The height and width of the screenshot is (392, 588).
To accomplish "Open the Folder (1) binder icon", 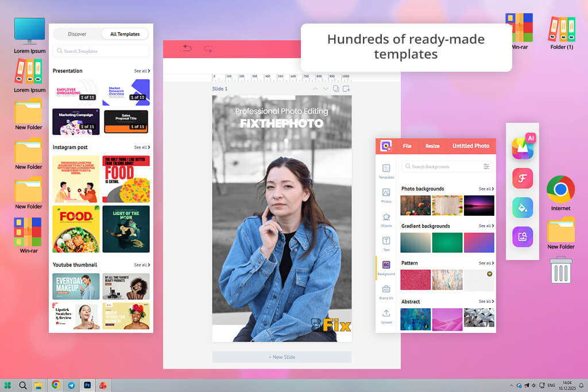I will (562, 33).
